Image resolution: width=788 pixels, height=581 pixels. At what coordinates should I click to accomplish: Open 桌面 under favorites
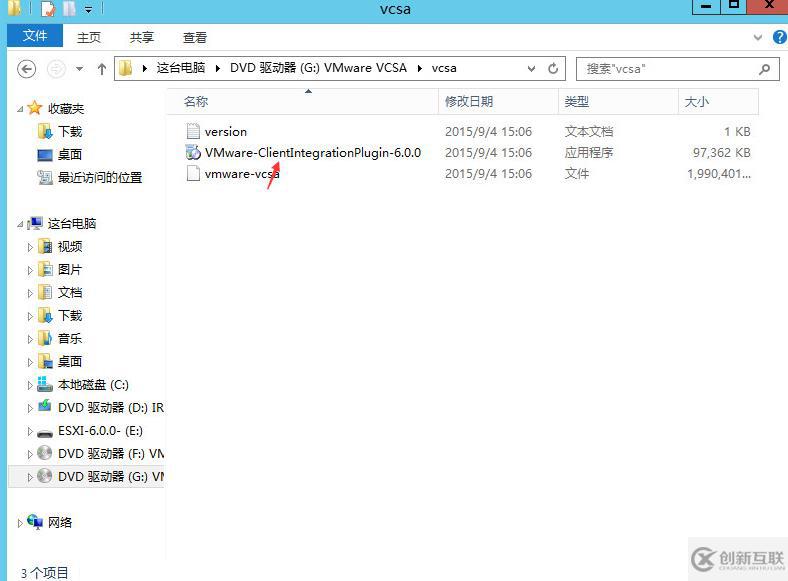point(70,155)
